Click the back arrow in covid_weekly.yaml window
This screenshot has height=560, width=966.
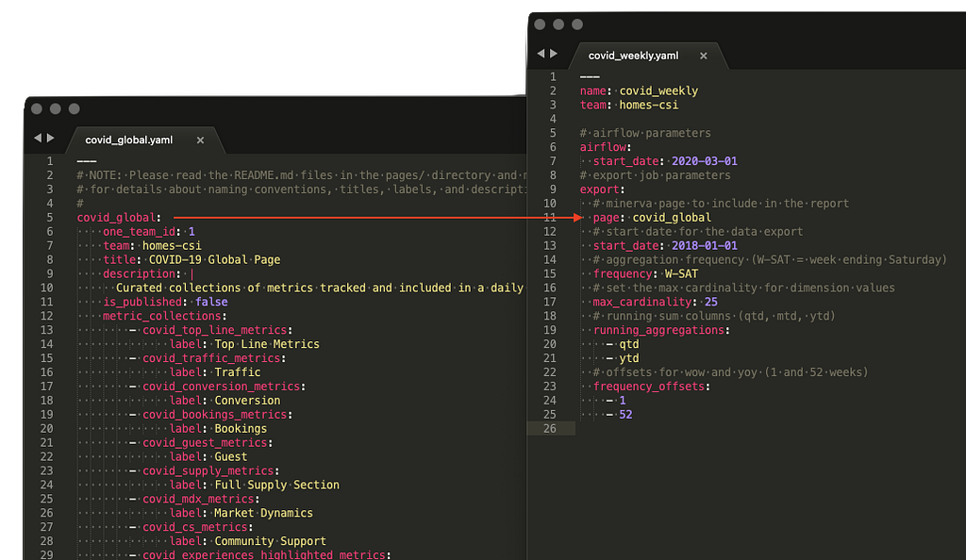(541, 54)
